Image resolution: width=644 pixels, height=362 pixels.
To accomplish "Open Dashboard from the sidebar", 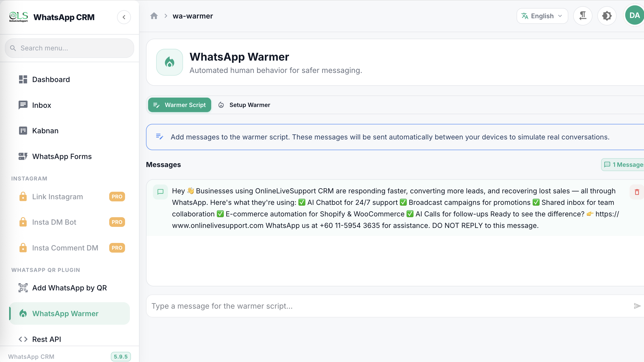I will pos(69,79).
